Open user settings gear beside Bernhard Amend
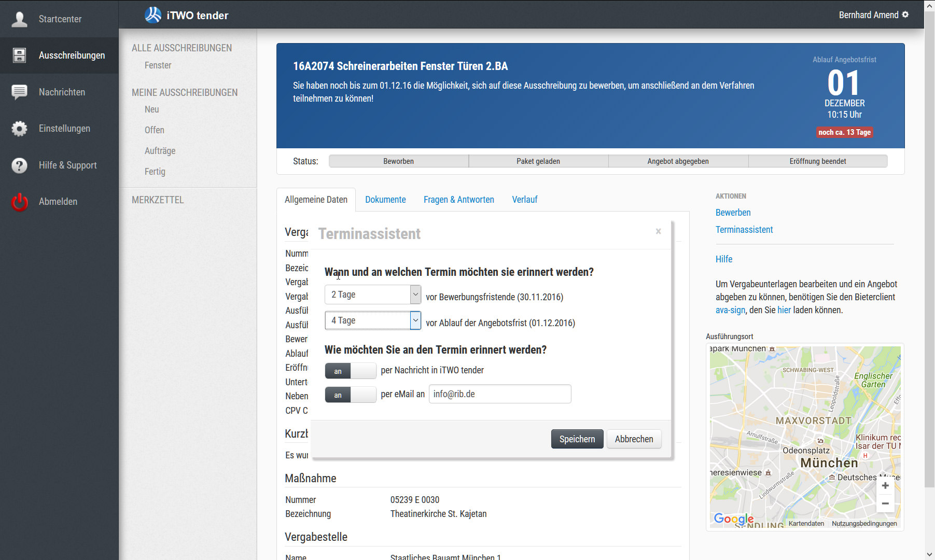Image resolution: width=935 pixels, height=560 pixels. click(905, 15)
